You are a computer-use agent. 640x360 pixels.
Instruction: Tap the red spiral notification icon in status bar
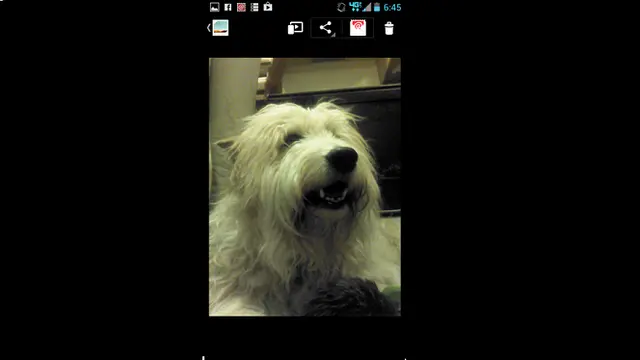pos(241,7)
